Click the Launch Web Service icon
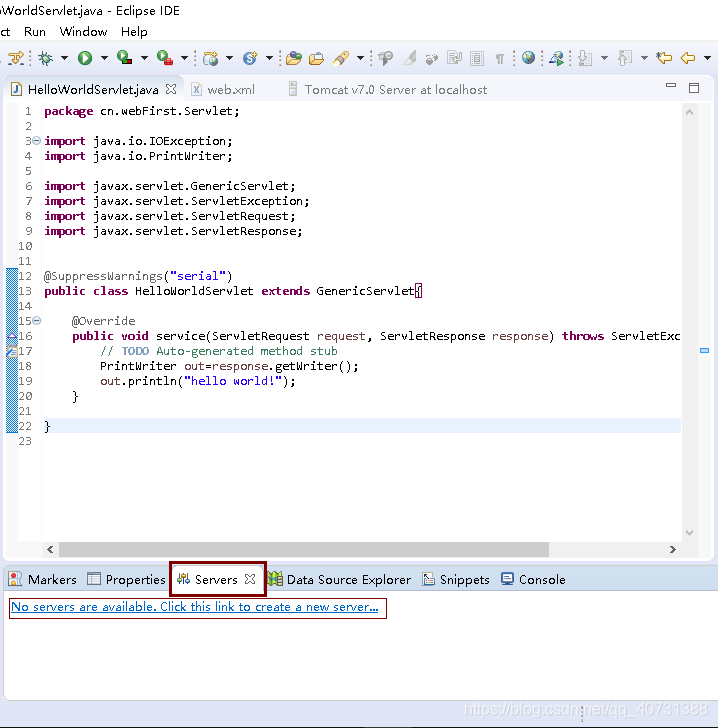 tap(556, 58)
